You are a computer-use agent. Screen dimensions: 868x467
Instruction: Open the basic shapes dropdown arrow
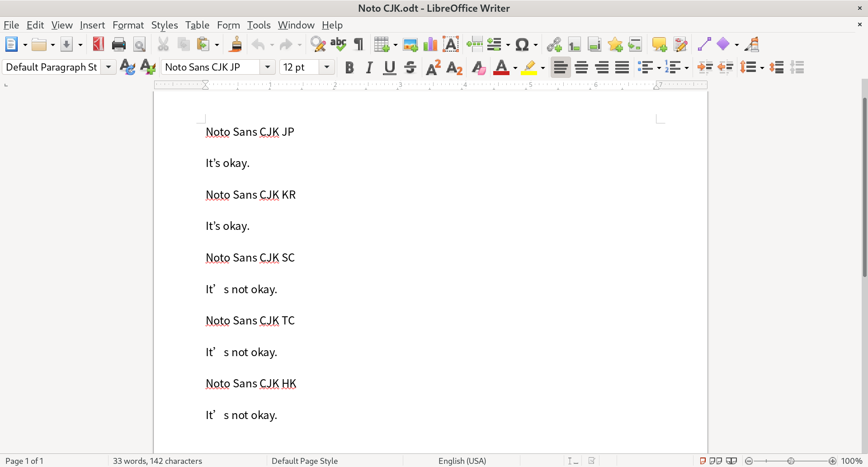point(736,45)
